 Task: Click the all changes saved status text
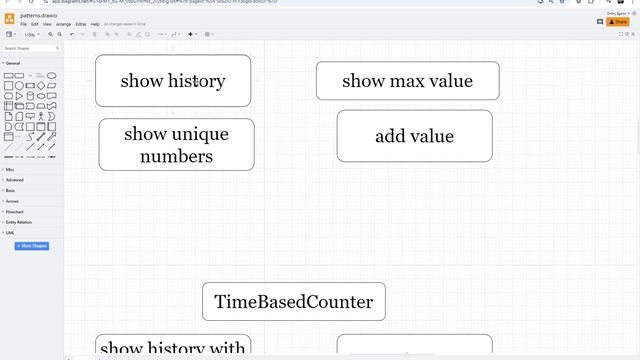(124, 24)
